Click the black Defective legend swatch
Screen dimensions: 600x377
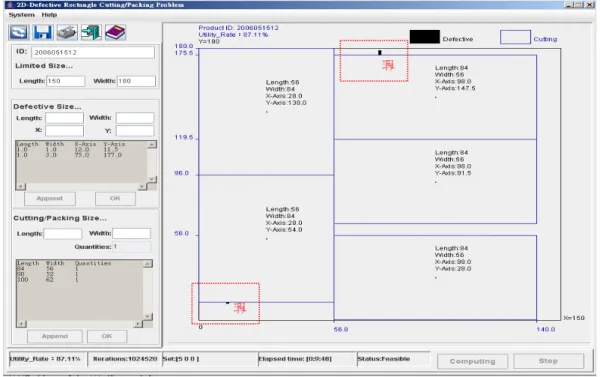point(425,37)
